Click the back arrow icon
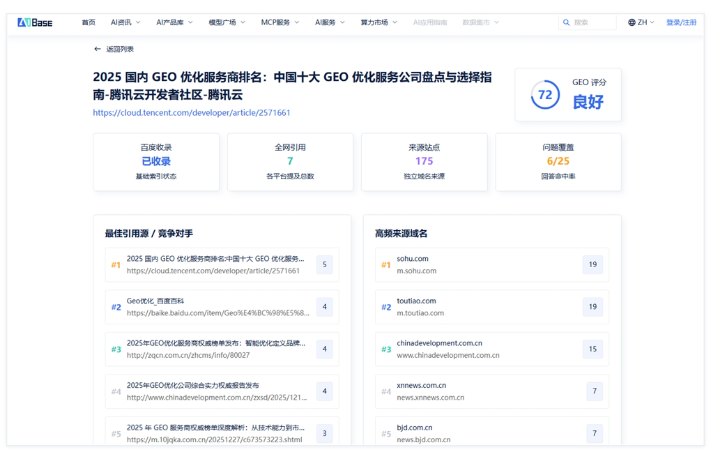 [x=97, y=49]
